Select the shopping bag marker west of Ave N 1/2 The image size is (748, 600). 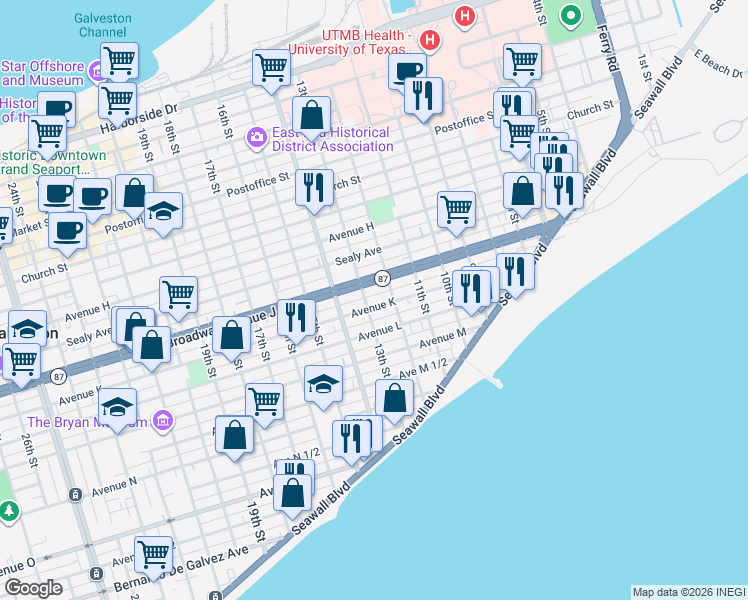click(234, 434)
